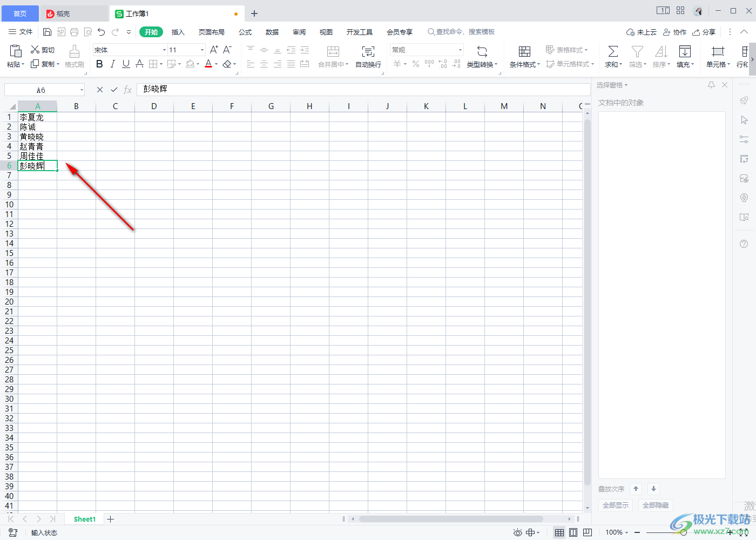Switch to the Data (数据) tab

tap(272, 32)
